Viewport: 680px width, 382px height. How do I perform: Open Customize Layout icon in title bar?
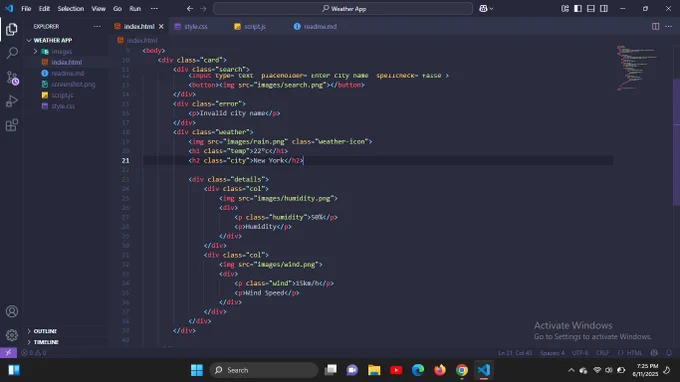tap(565, 8)
